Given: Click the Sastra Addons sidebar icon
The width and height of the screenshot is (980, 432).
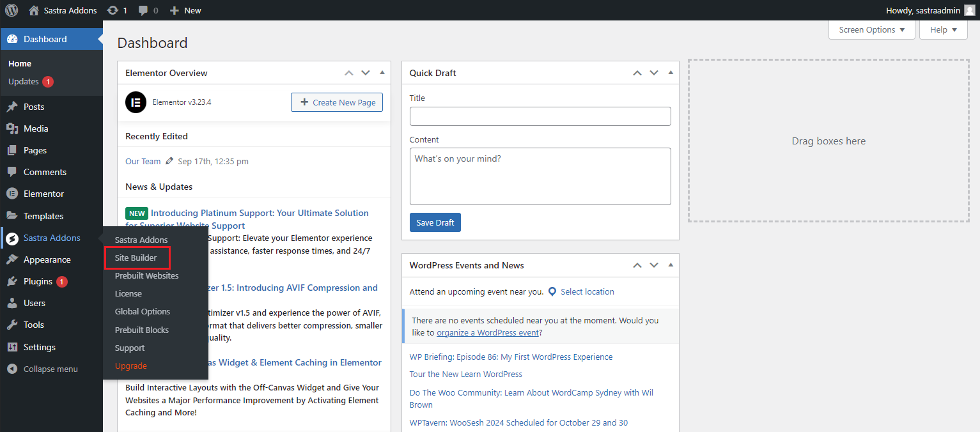Looking at the screenshot, I should coord(12,238).
